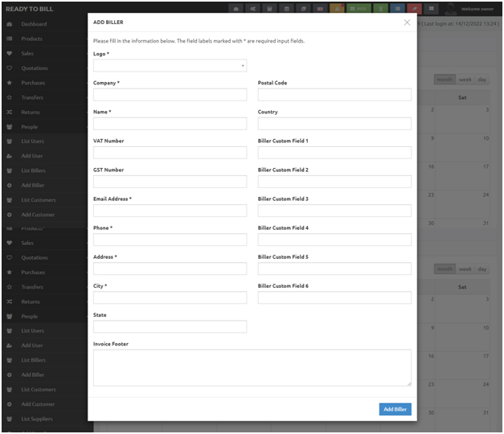
Task: Open the calendar icon in top toolbar
Action: click(286, 9)
